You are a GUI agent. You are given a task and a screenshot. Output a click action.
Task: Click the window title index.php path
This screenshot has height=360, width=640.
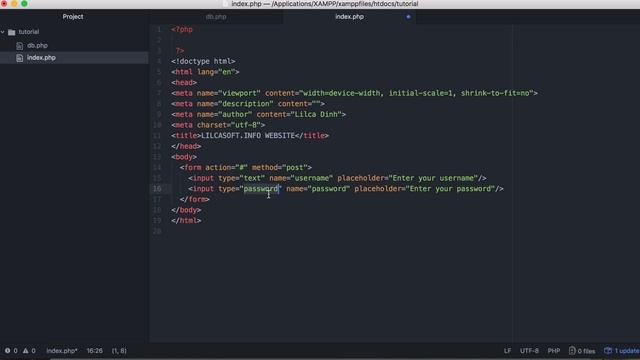324,4
